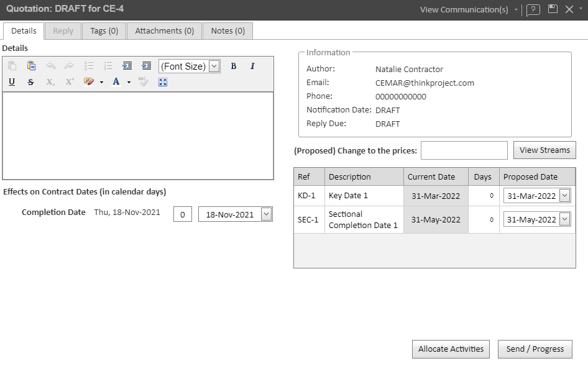Viewport: 588px width, 366px height.
Task: Click the Paste clipboard icon
Action: coord(12,66)
